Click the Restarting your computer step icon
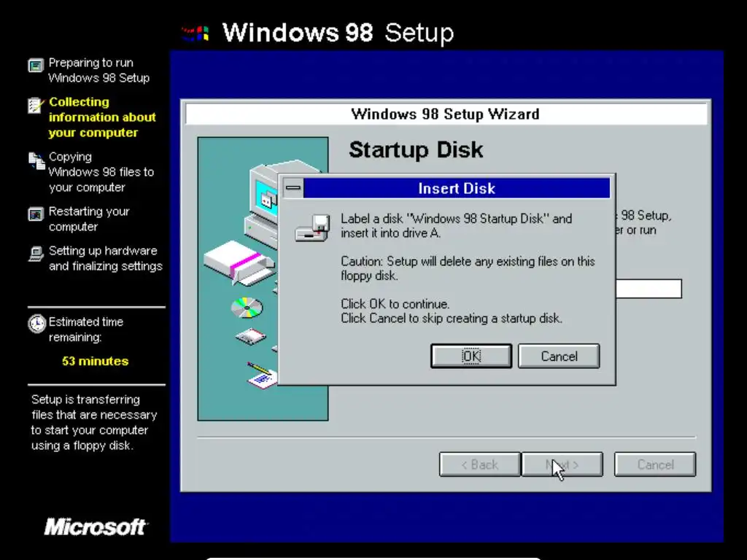Viewport: 747px width, 560px height. coord(36,215)
